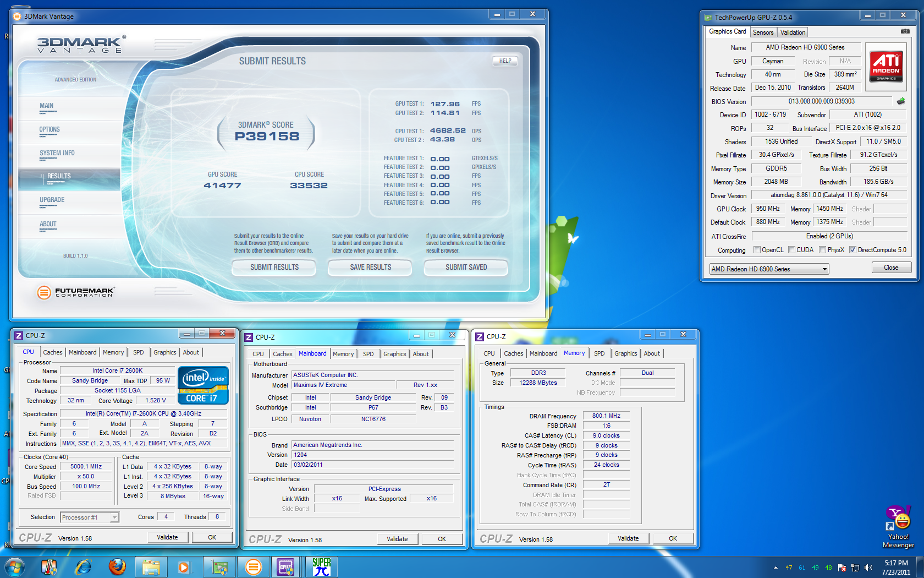Image resolution: width=924 pixels, height=578 pixels.
Task: Click the Close button in GPU-Z
Action: [x=891, y=268]
